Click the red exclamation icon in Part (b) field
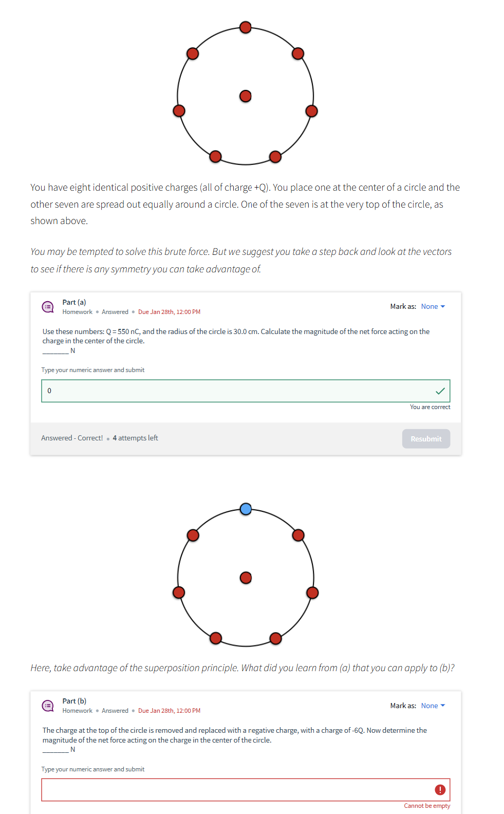Screen dimensions: 504x814 tap(440, 789)
